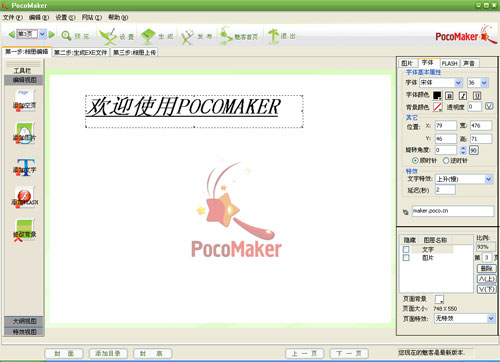Screen dimensions: 500x362
Task: Click the generate toolbar icon
Action: click(x=148, y=36)
